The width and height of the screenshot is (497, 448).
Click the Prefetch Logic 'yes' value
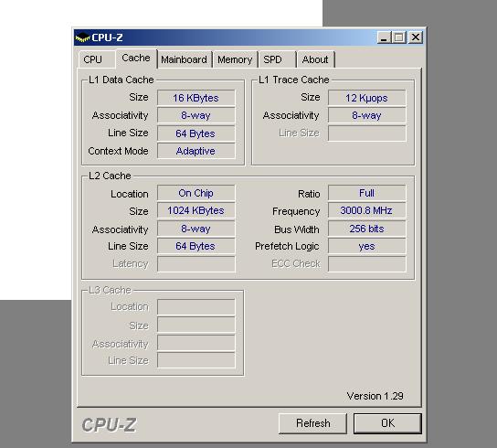point(366,246)
